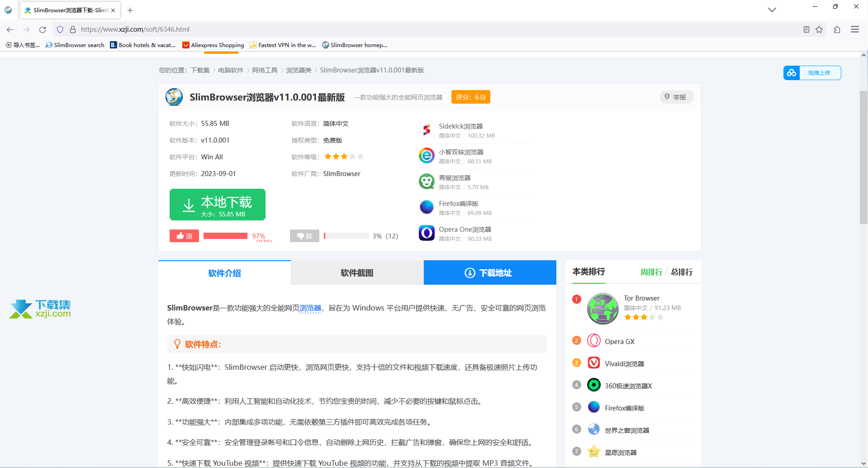Click the 评分: 6分 rating badge

tap(470, 97)
